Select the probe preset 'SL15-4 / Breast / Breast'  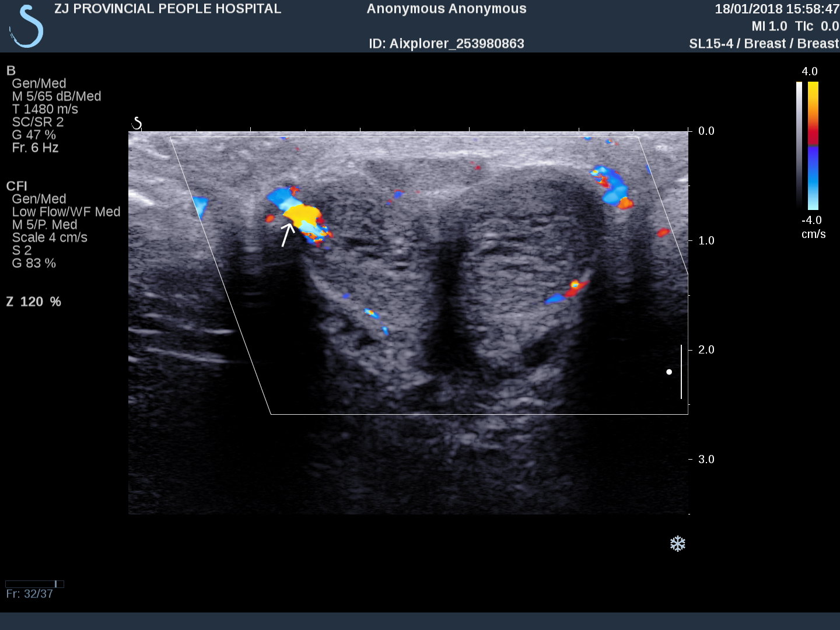point(764,44)
